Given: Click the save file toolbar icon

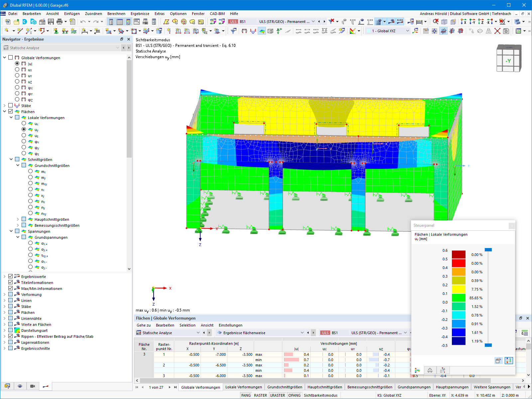Looking at the screenshot, I should click(x=51, y=22).
